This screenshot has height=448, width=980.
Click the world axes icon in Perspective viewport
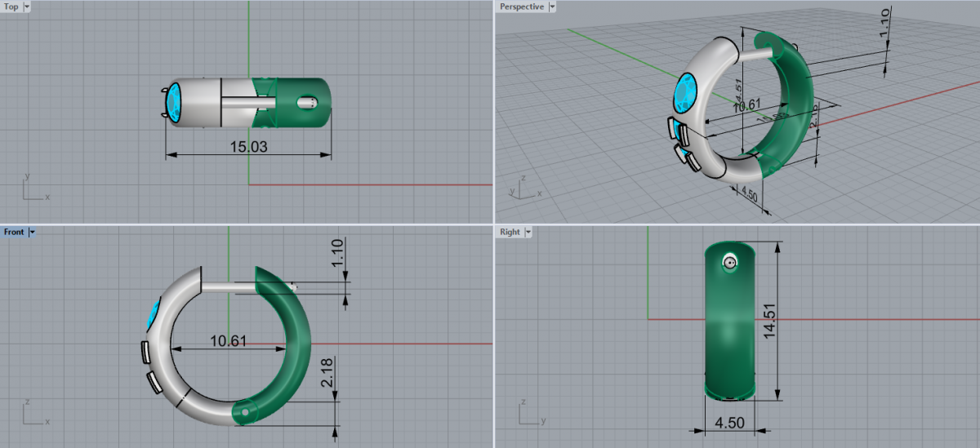pos(523,188)
